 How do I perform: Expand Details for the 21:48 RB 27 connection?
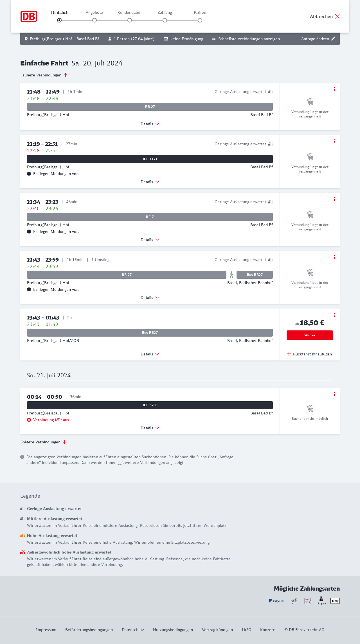150,124
